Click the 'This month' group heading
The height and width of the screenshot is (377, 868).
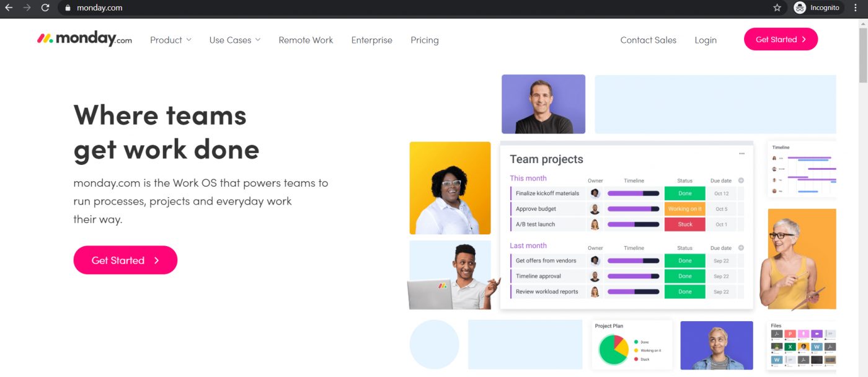tap(528, 179)
